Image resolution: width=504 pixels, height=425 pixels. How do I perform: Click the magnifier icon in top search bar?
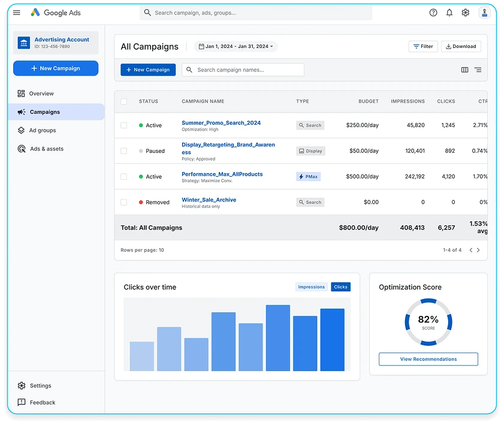point(147,13)
